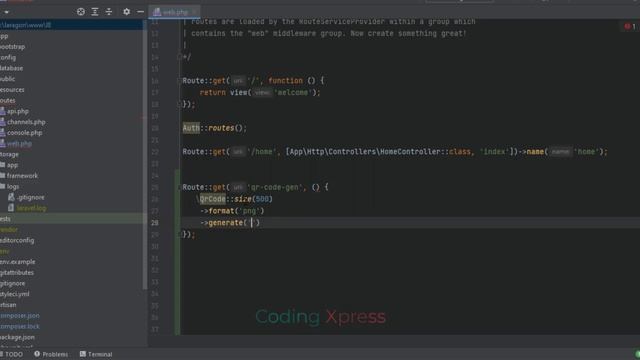640x360 pixels.
Task: Open the project view dropdown arrow
Action: click(6, 12)
